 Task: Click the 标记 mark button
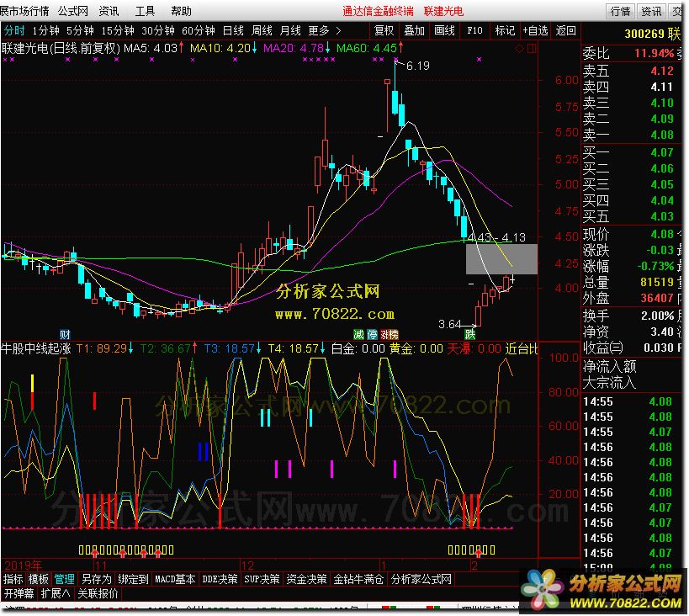(x=505, y=30)
